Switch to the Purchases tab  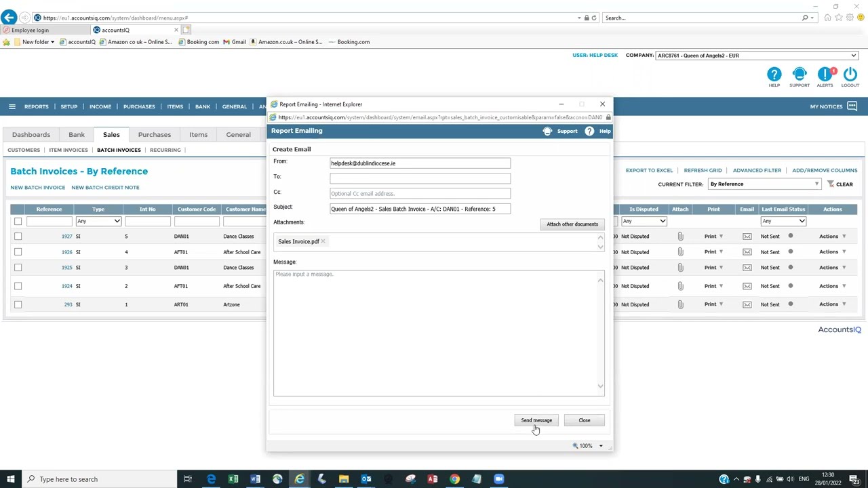point(154,134)
